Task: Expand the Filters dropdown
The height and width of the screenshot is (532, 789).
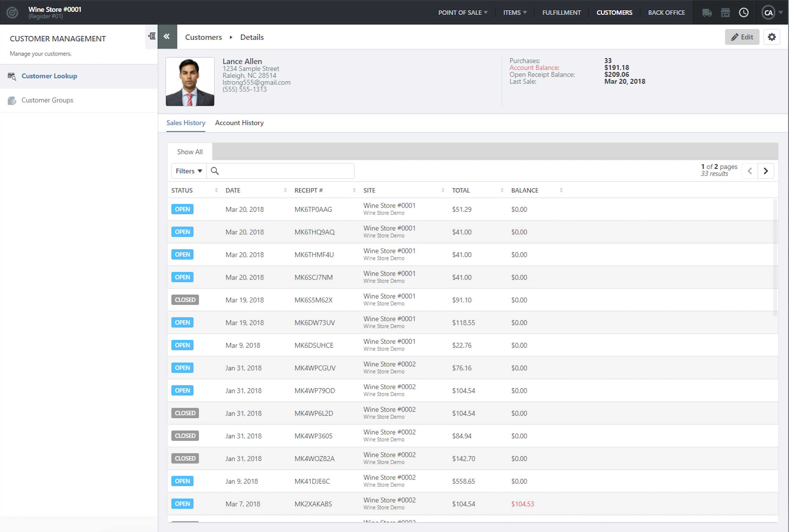Action: [x=189, y=171]
